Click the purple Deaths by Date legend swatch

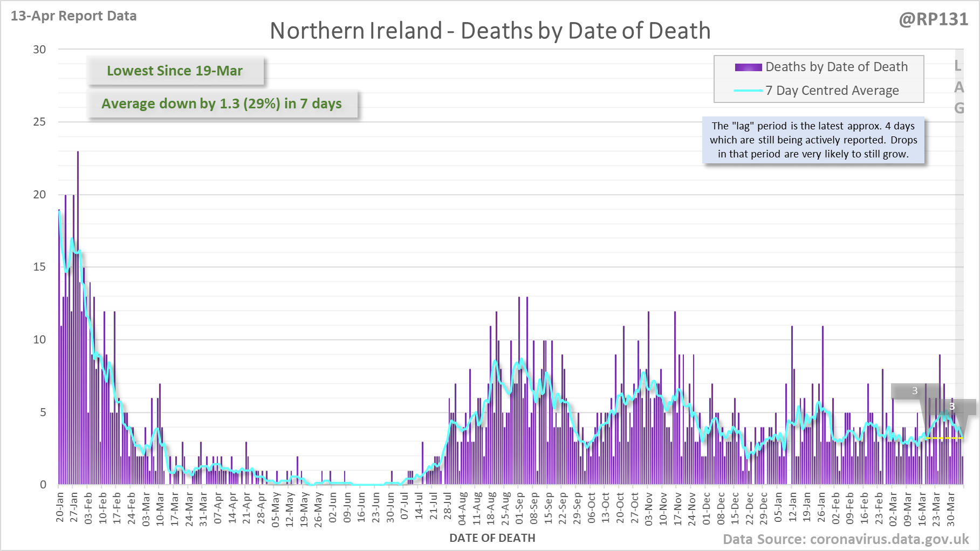tap(748, 67)
